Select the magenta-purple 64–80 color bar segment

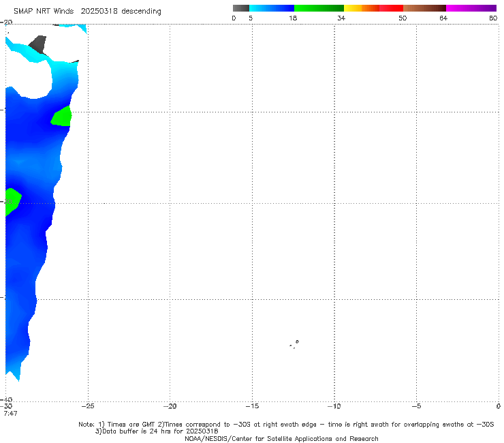click(x=471, y=8)
